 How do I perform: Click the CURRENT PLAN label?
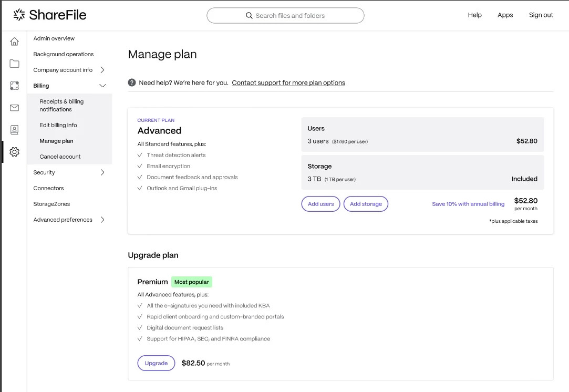(x=156, y=120)
